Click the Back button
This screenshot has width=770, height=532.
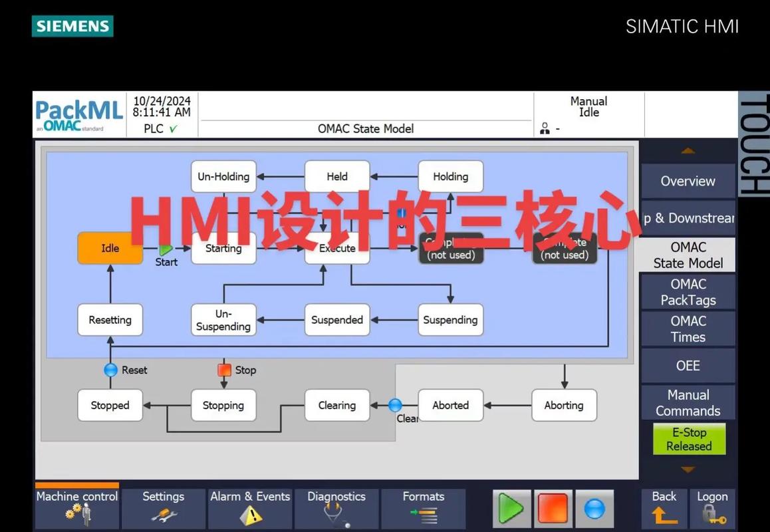[x=664, y=508]
